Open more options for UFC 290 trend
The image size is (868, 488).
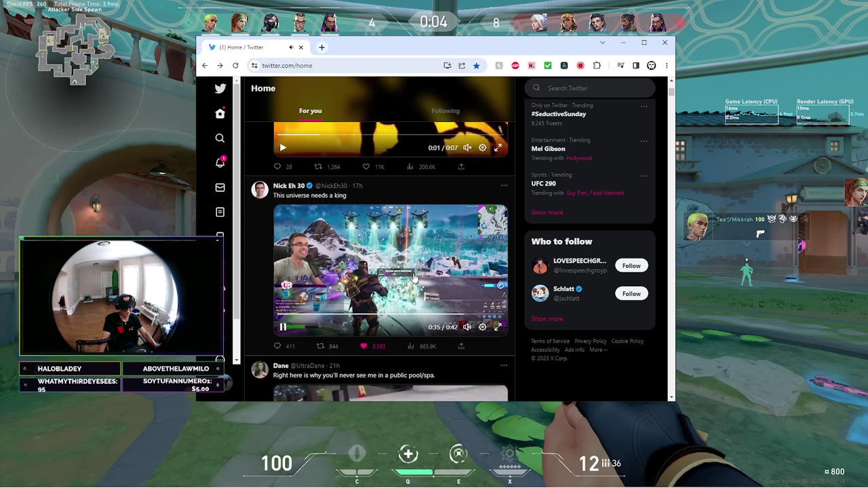pos(644,176)
